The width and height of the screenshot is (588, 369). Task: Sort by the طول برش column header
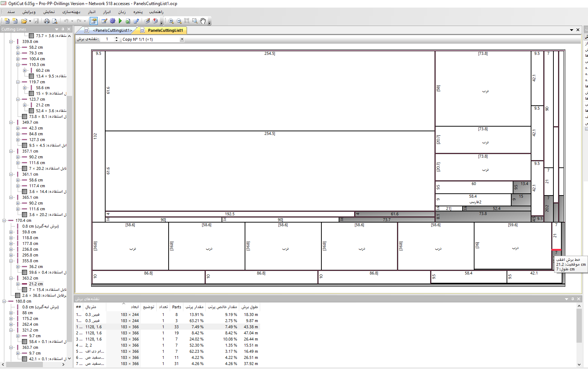click(x=250, y=307)
